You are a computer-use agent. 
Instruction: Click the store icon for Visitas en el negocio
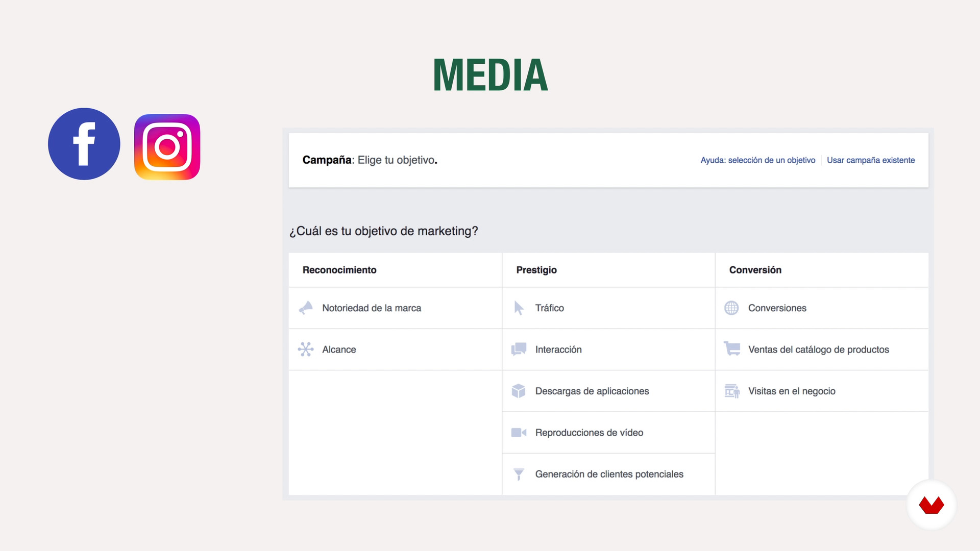point(732,391)
